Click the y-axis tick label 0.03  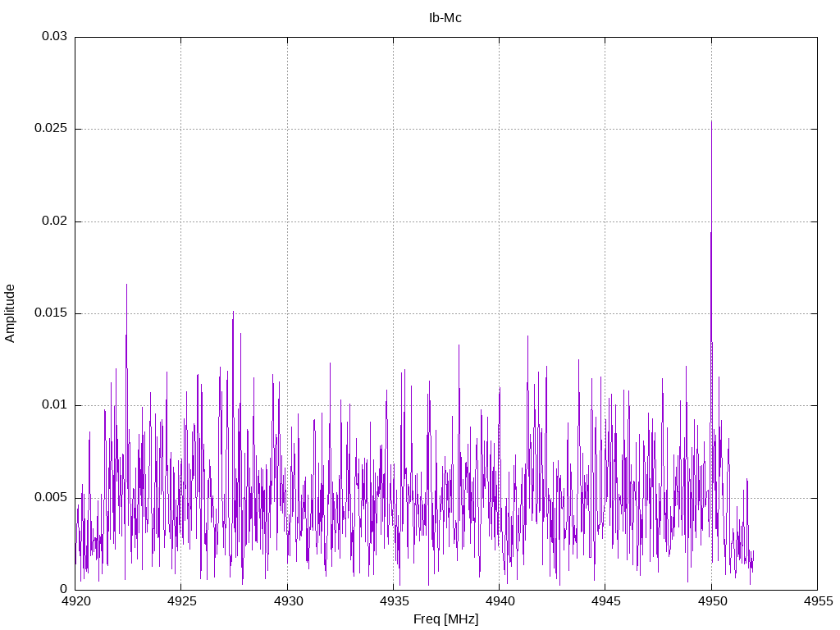[x=55, y=36]
